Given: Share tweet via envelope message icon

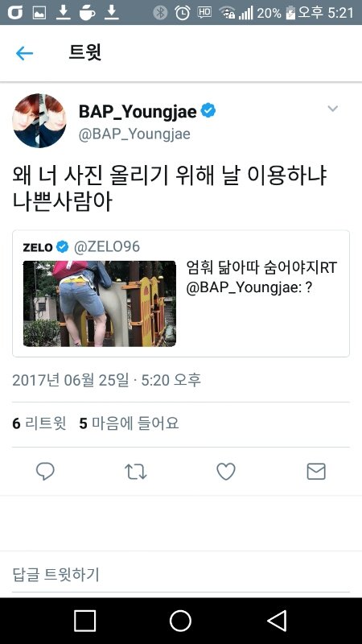Looking at the screenshot, I should 316,472.
